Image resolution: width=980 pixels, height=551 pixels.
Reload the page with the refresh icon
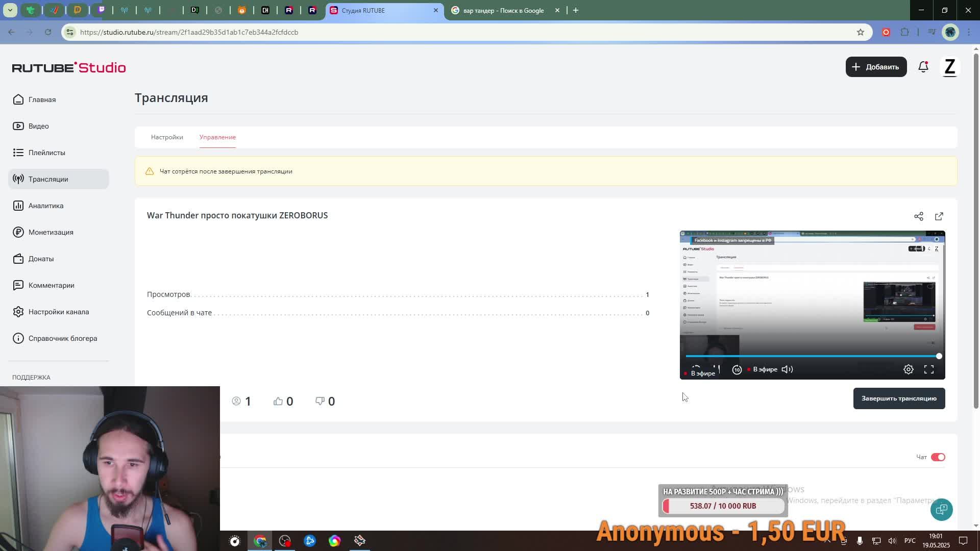[x=48, y=32]
